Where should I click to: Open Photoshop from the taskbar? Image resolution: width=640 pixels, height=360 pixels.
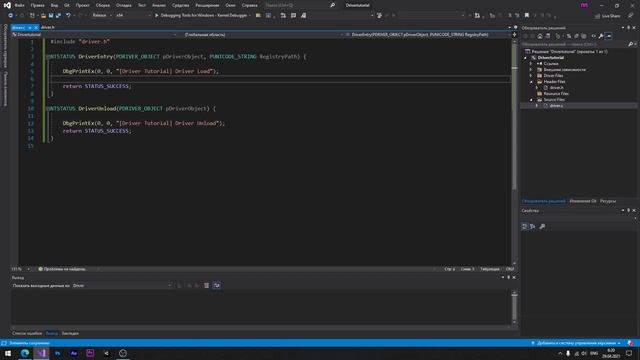58,353
